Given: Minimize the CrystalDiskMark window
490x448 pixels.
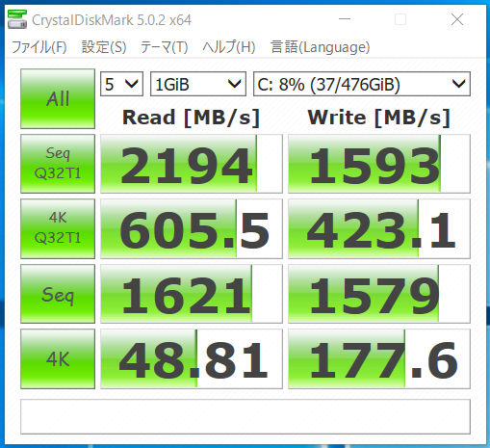Looking at the screenshot, I should [345, 19].
